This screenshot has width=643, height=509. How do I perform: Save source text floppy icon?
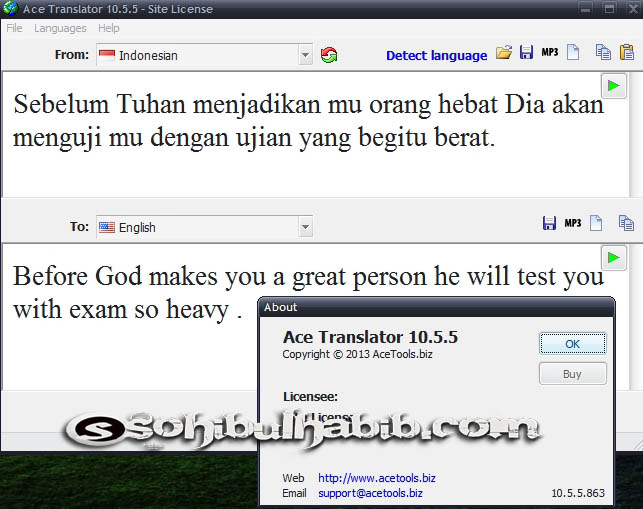pyautogui.click(x=526, y=52)
